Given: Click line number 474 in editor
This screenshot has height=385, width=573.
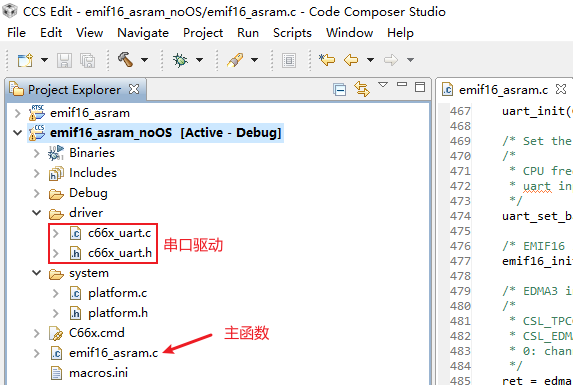Looking at the screenshot, I should pos(460,216).
